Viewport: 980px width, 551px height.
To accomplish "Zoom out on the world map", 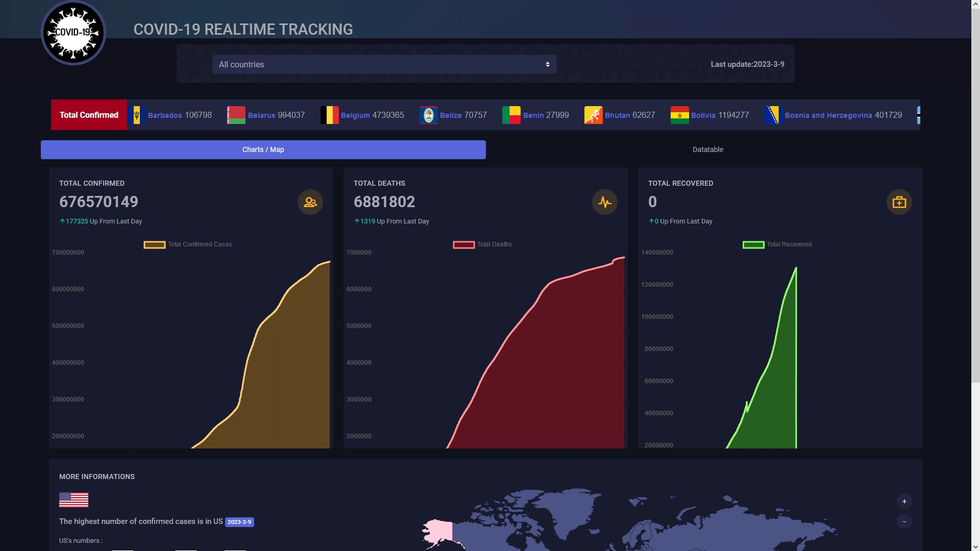I will coord(904,521).
